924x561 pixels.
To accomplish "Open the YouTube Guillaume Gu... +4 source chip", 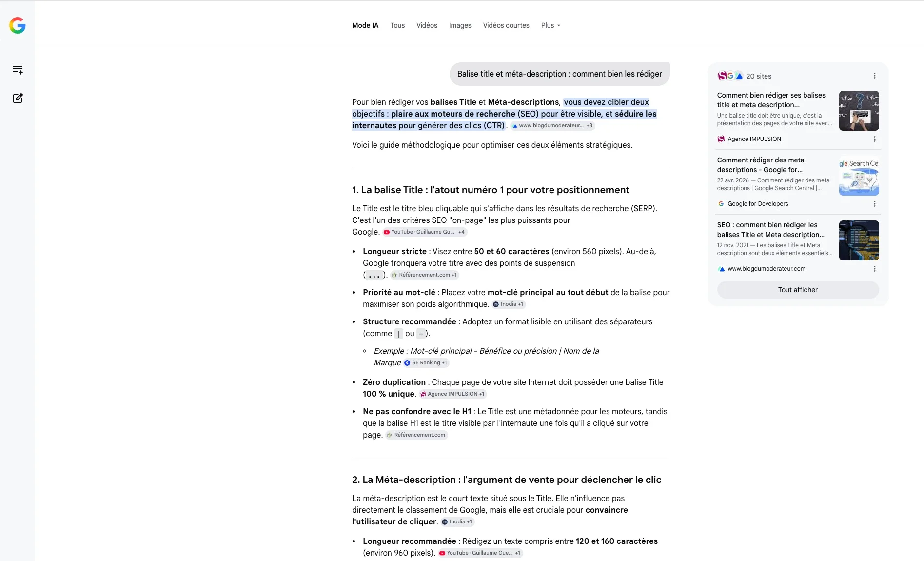I will 425,232.
